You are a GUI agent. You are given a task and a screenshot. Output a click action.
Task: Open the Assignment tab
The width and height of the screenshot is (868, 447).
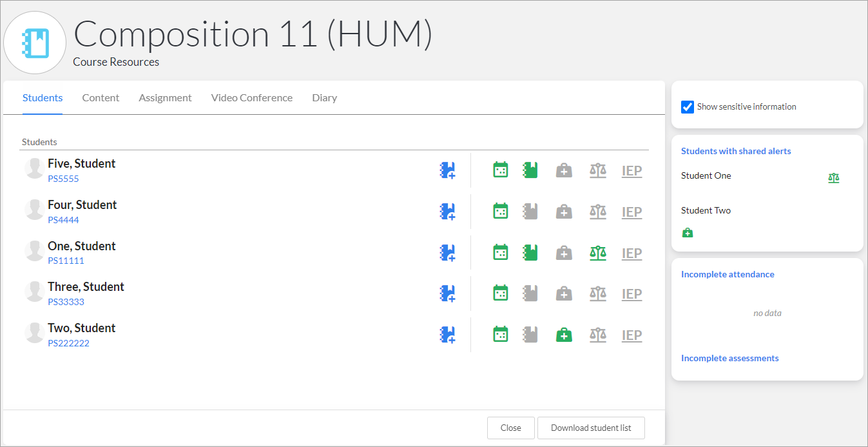click(165, 98)
